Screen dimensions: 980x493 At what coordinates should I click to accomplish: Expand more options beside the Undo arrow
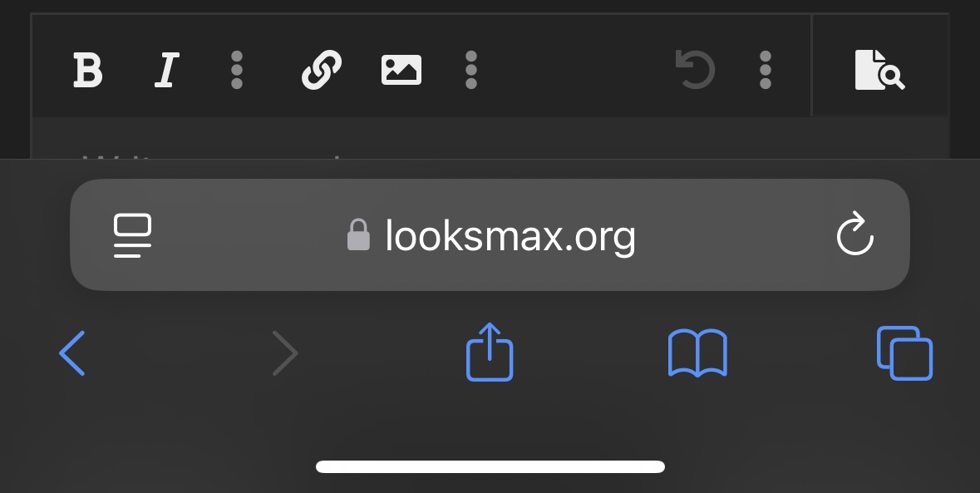click(x=765, y=69)
